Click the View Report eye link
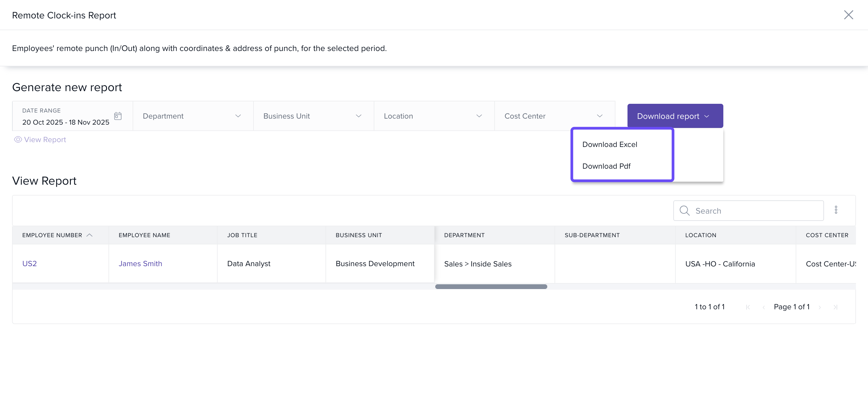 (x=40, y=140)
